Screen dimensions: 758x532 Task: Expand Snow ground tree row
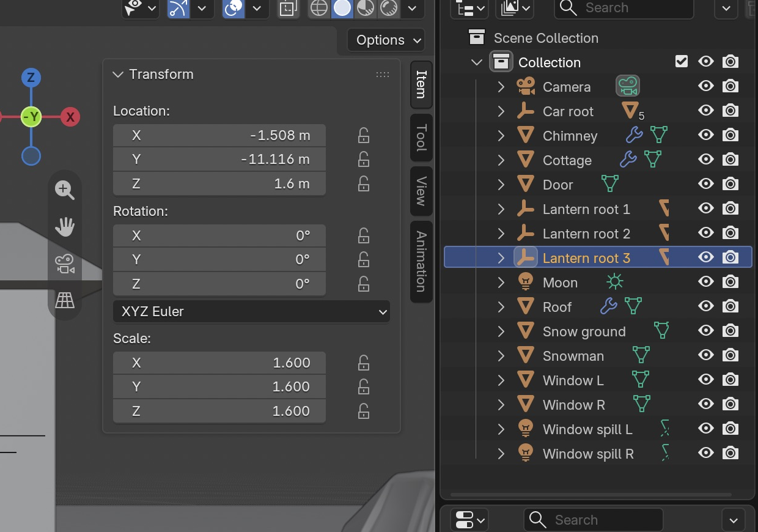point(501,331)
